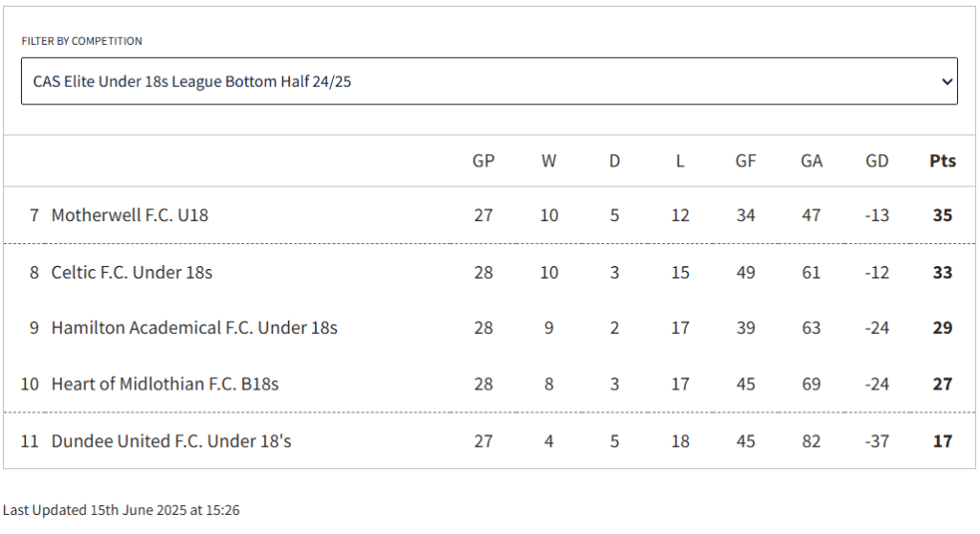
Task: Open the Filter by Competition dropdown
Action: point(489,81)
